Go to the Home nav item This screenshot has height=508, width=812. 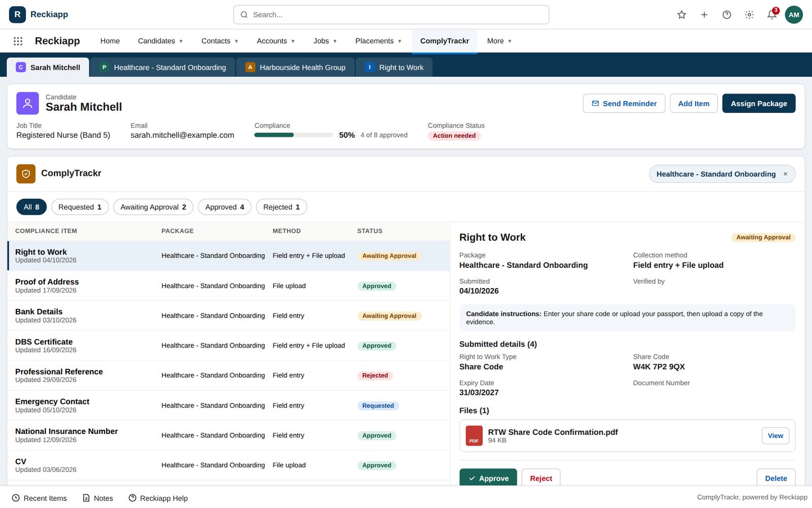tap(110, 41)
